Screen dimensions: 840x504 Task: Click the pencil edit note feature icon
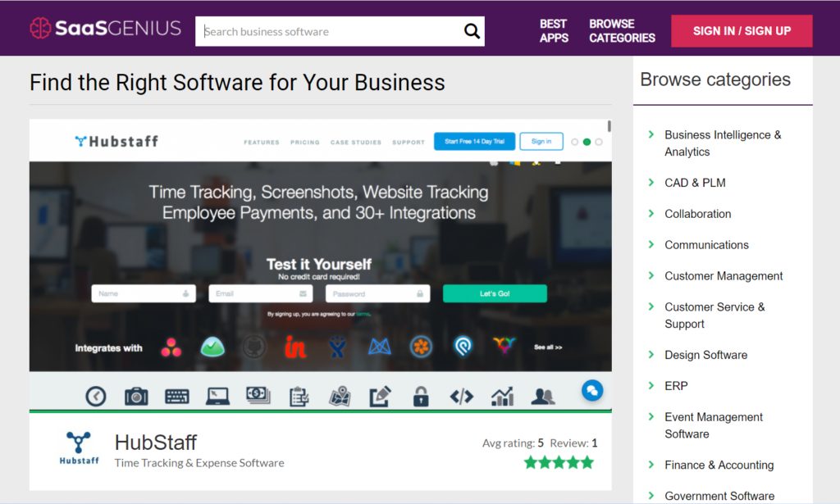381,397
